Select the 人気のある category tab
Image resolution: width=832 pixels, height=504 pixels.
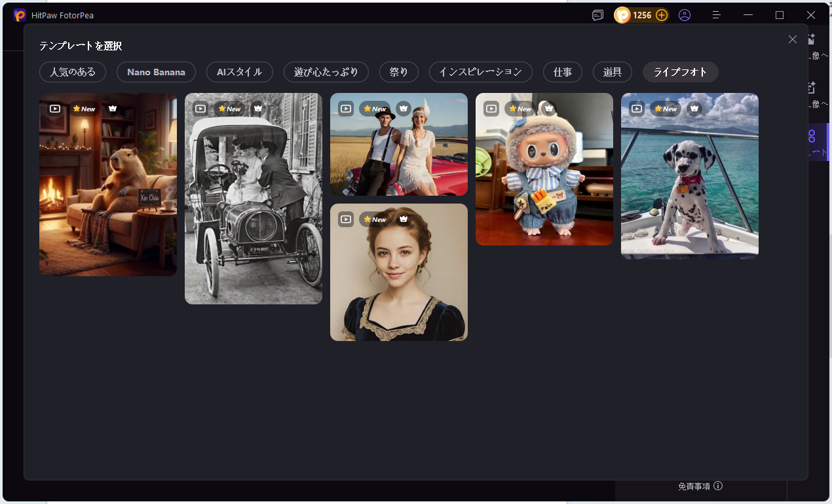pos(73,72)
